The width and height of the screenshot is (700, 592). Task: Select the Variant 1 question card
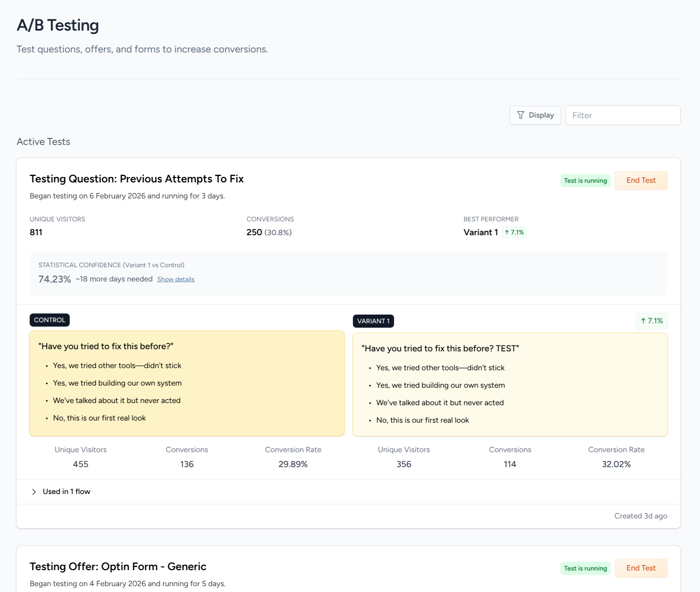[510, 384]
